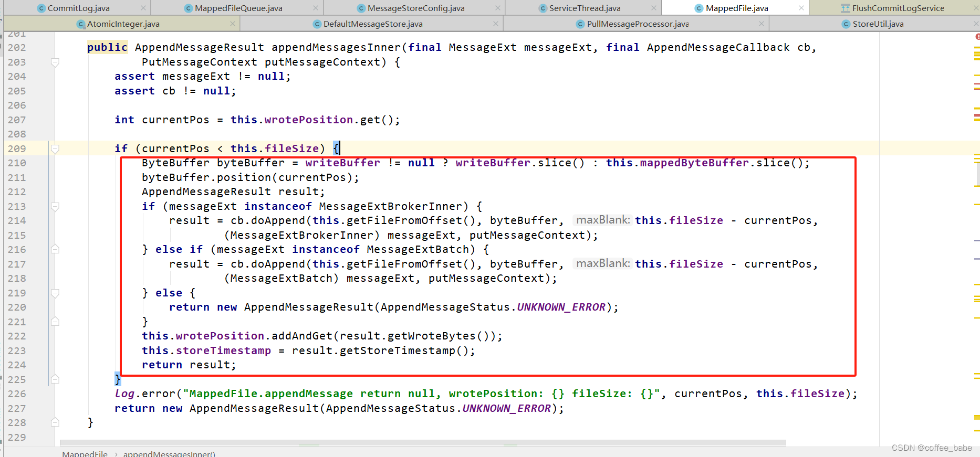Click the method fold end marker at line 228
Image resolution: width=980 pixels, height=457 pixels.
(55, 422)
